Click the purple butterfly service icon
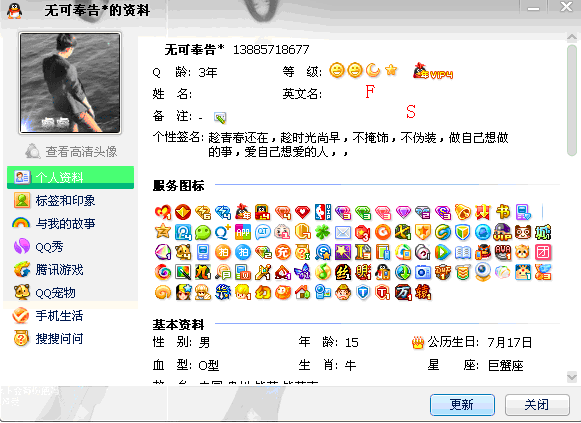581x423 pixels. [x=303, y=272]
